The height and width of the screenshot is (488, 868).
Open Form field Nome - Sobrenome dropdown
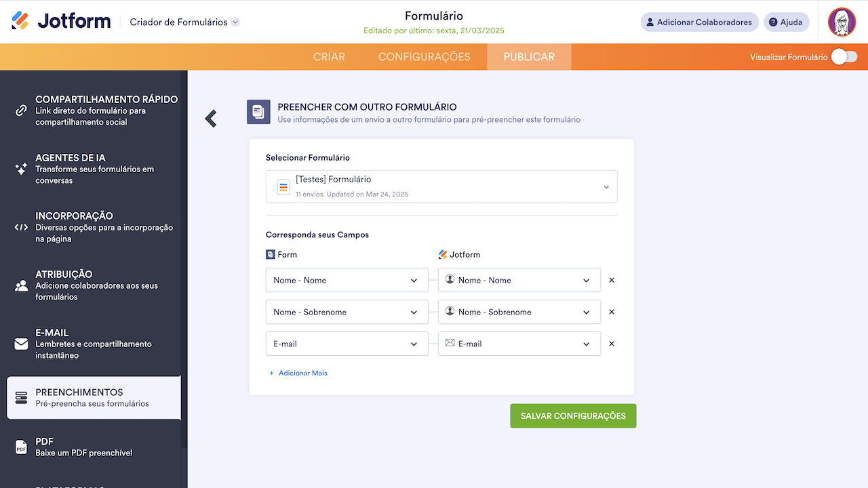pos(347,312)
